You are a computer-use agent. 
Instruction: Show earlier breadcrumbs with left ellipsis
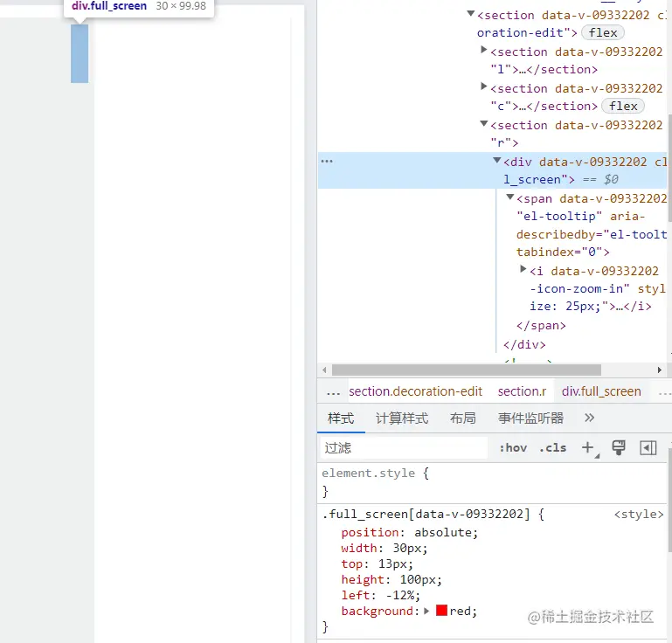click(333, 392)
